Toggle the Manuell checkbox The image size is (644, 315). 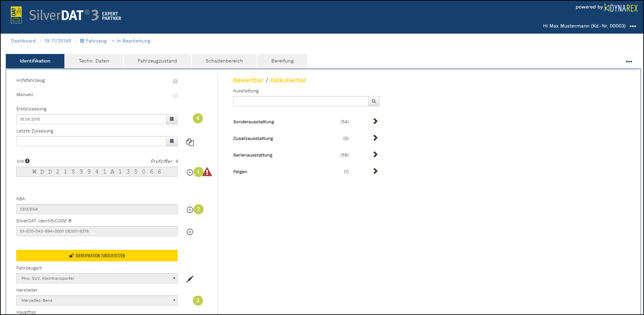tap(175, 95)
